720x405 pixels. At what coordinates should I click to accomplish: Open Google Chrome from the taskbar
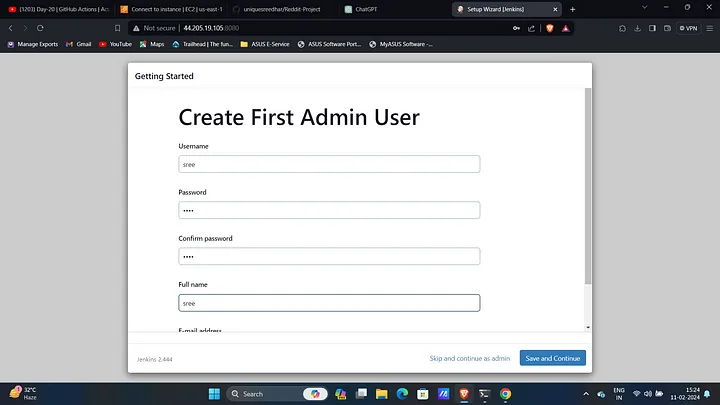point(505,394)
